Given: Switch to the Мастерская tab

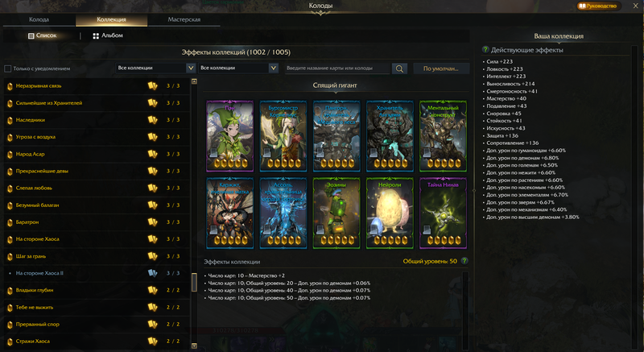Looking at the screenshot, I should point(185,19).
